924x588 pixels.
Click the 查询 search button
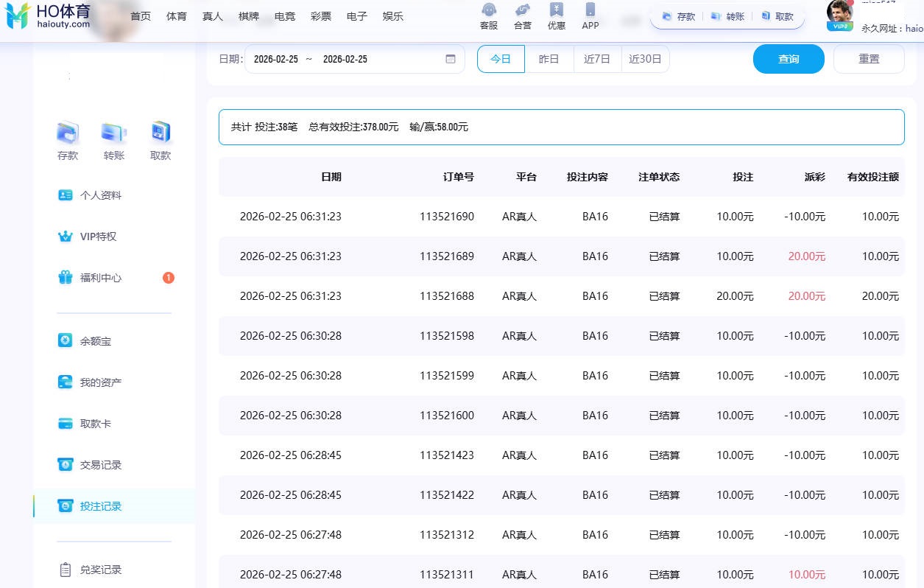789,59
